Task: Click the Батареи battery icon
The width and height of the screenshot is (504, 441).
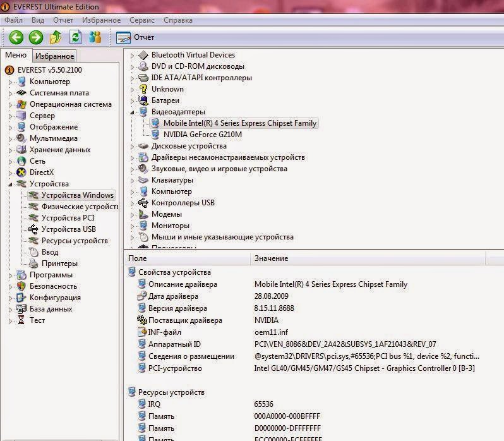Action: click(x=143, y=100)
